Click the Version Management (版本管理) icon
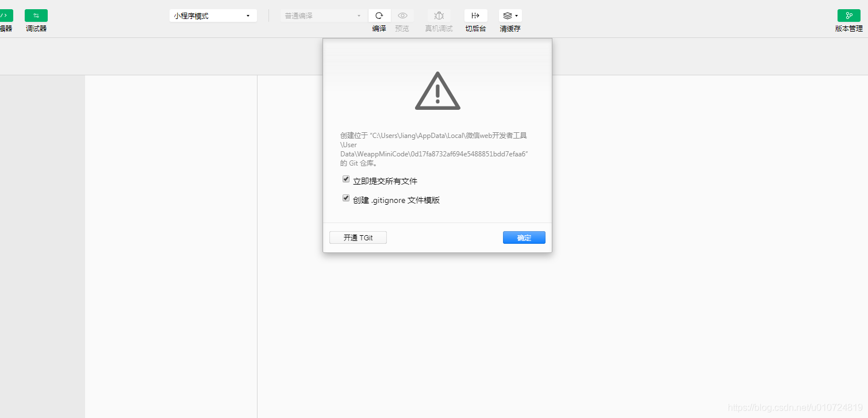 (849, 16)
